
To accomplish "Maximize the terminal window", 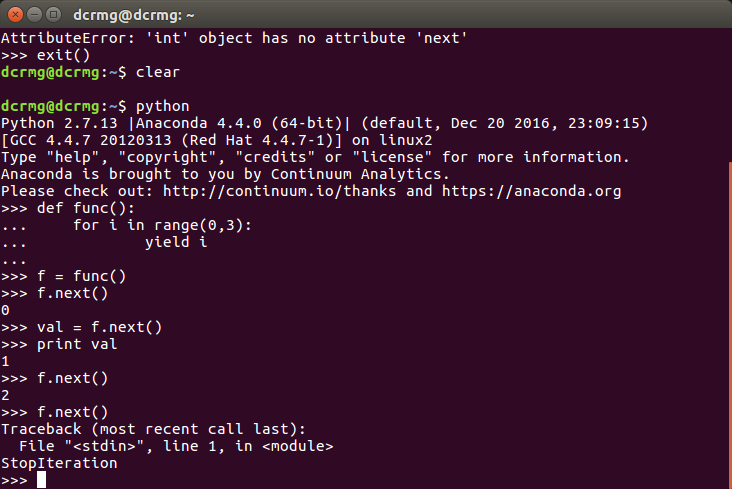I will click(52, 13).
